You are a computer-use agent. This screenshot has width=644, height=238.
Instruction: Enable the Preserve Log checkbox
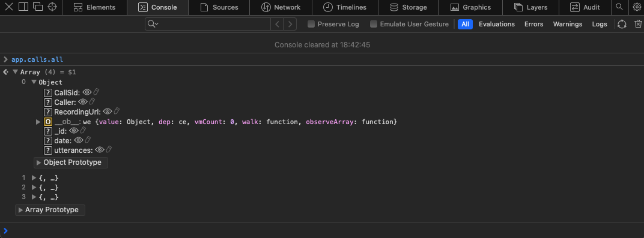[311, 24]
